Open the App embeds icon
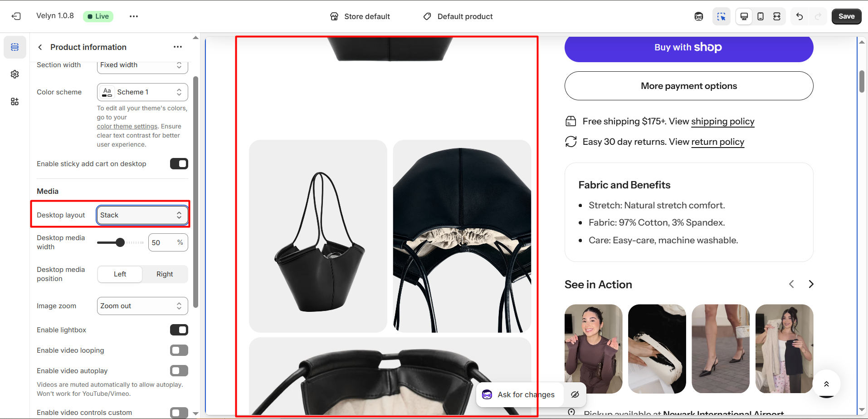The height and width of the screenshot is (419, 868). click(15, 101)
